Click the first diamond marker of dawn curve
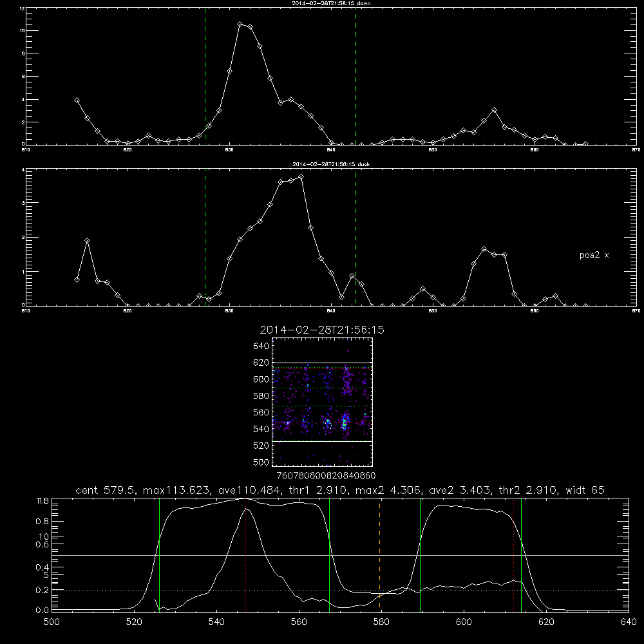This screenshot has height=644, width=644. (x=77, y=100)
